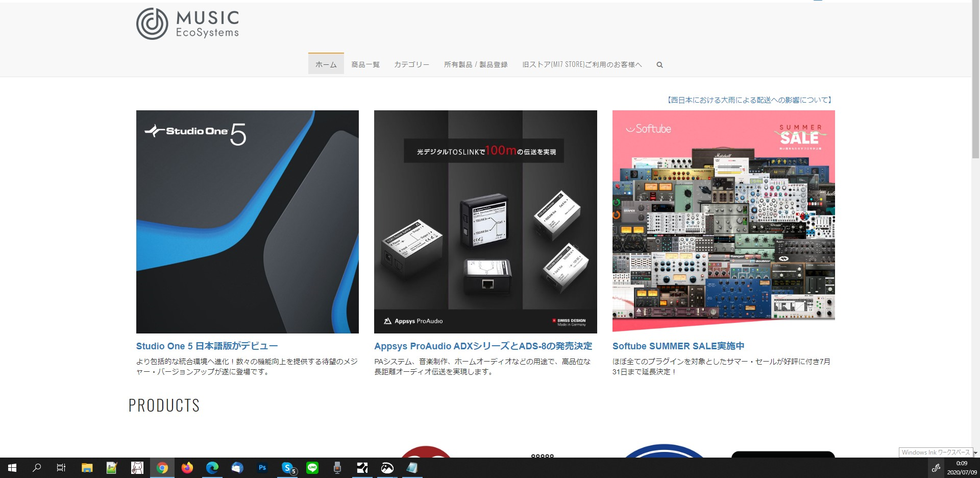Launch Firefox from taskbar

[x=187, y=468]
